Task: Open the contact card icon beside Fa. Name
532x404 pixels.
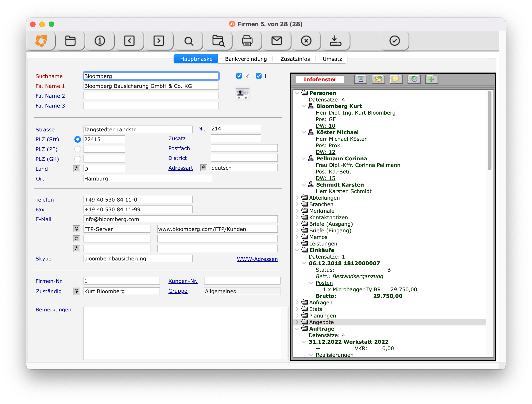Action: 242,93
